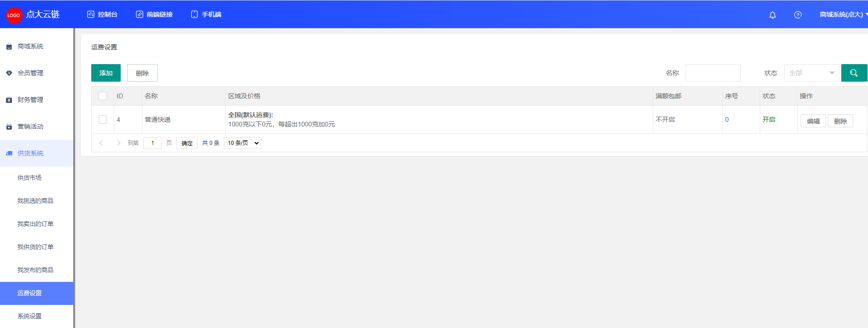Click 编辑 for the 普通快递 row

[x=813, y=121]
